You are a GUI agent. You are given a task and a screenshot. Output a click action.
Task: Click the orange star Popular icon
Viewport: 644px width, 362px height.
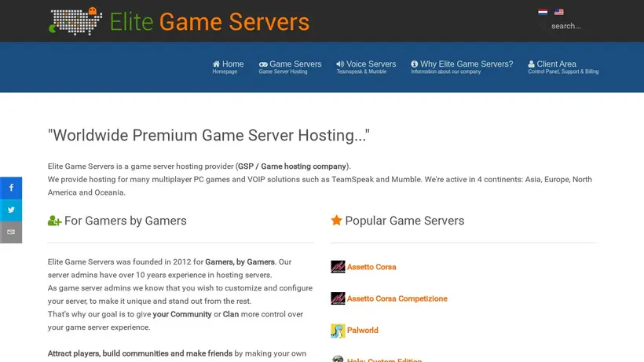coord(336,220)
